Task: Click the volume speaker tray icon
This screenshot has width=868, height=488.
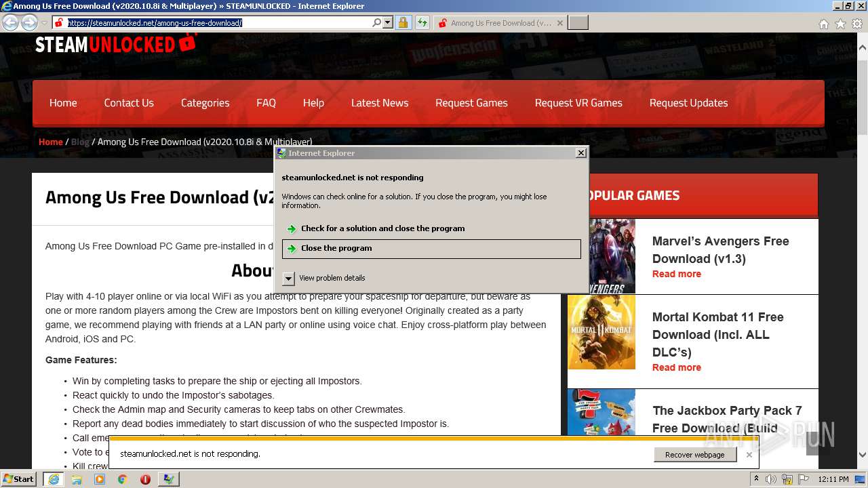Action: tap(771, 479)
